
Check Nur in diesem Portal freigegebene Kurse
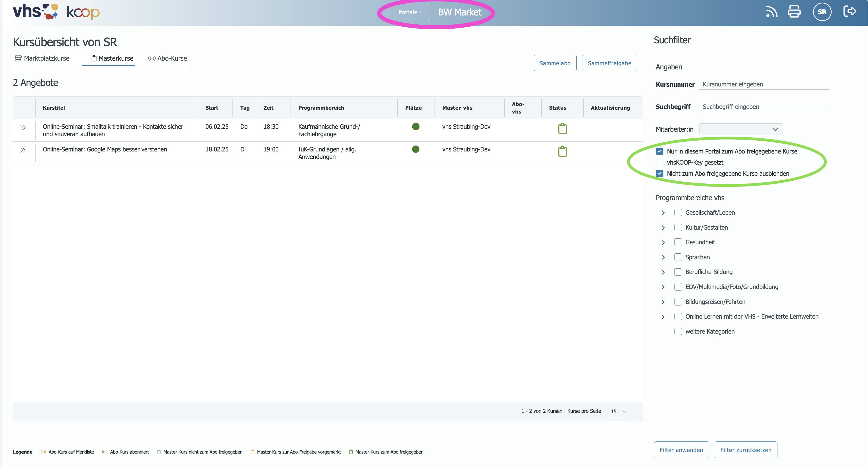tap(660, 151)
